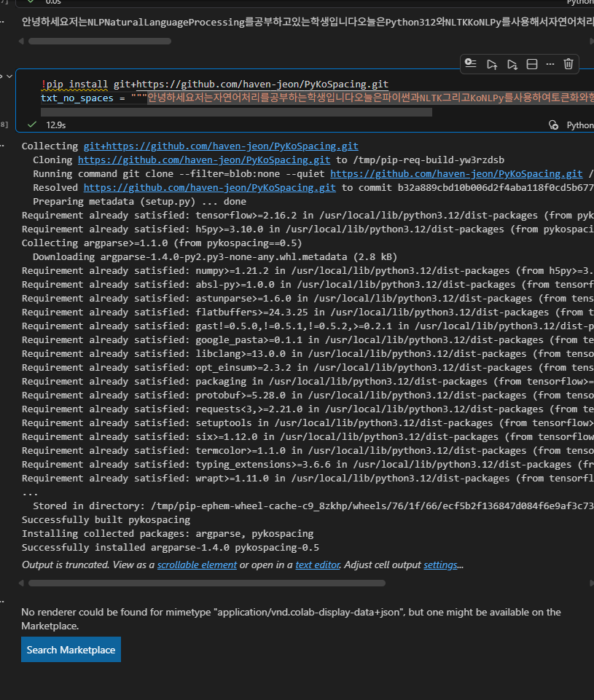Viewport: 594px width, 700px height.
Task: Click the termcolor>=1.1.0 requirement line
Action: point(308,450)
